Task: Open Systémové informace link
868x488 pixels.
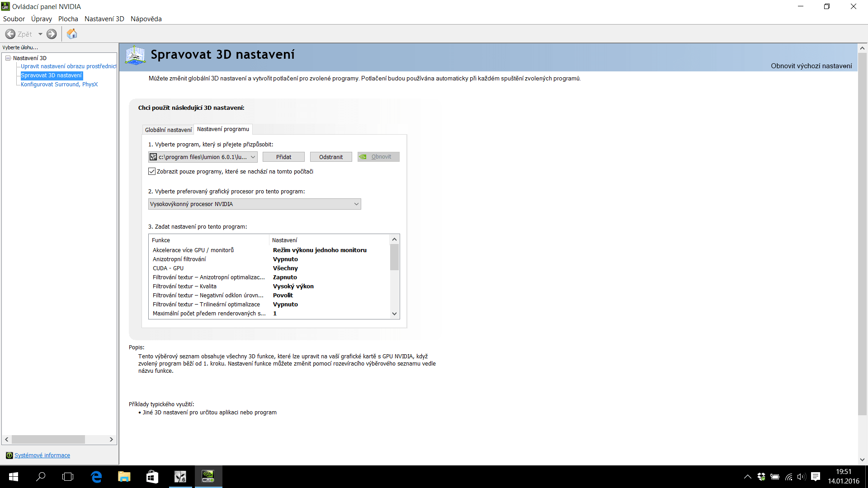Action: pos(42,455)
